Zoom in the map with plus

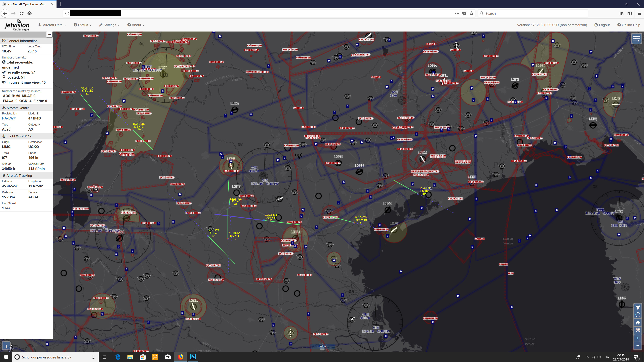(x=638, y=338)
